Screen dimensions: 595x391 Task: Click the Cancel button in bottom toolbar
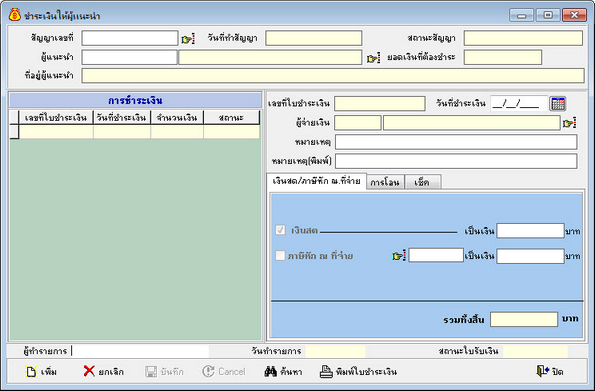224,371
